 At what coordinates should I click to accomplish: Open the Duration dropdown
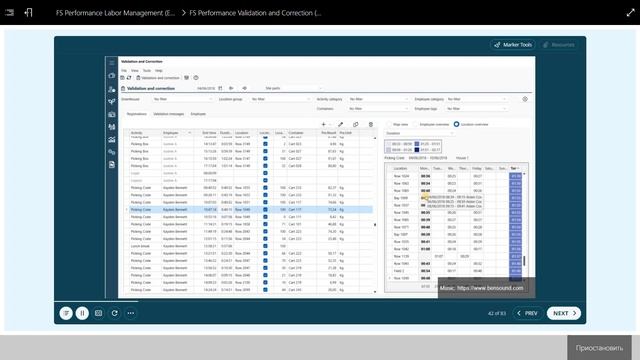pyautogui.click(x=419, y=133)
